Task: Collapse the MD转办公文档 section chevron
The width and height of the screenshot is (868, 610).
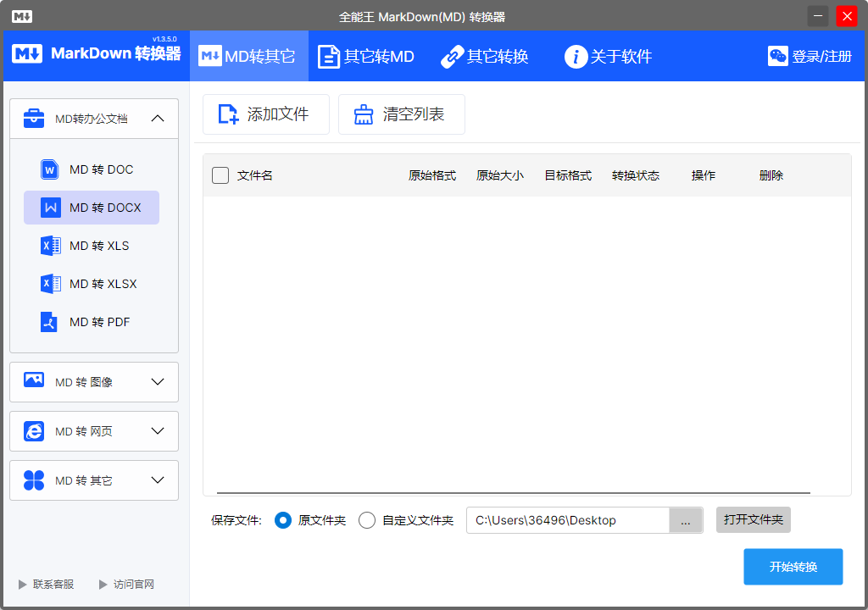Action: 158,118
